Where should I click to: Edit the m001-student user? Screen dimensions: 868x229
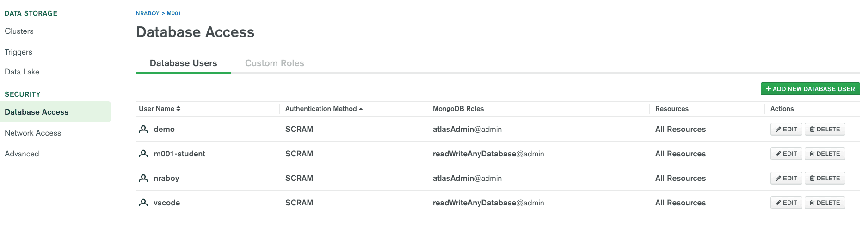[786, 154]
